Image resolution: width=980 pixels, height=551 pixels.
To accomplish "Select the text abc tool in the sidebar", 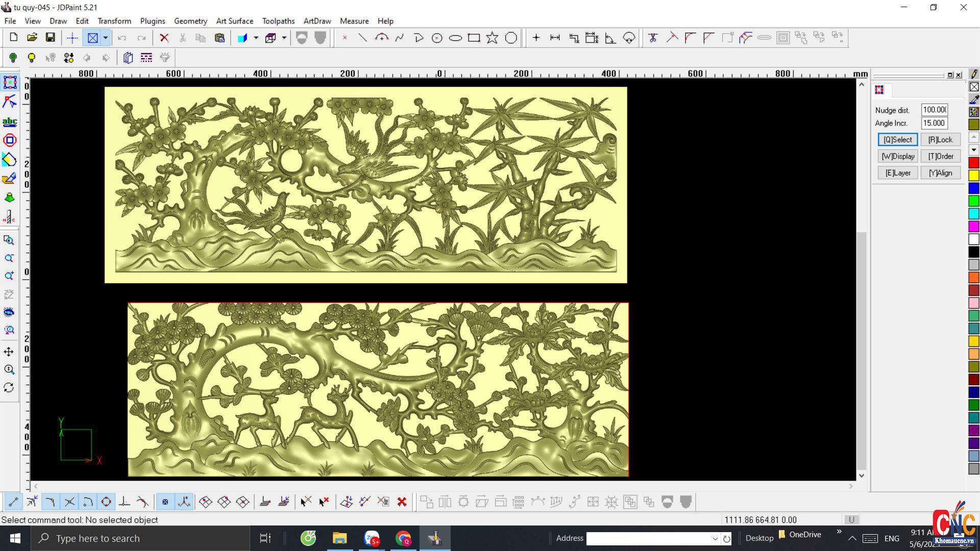I will [9, 121].
